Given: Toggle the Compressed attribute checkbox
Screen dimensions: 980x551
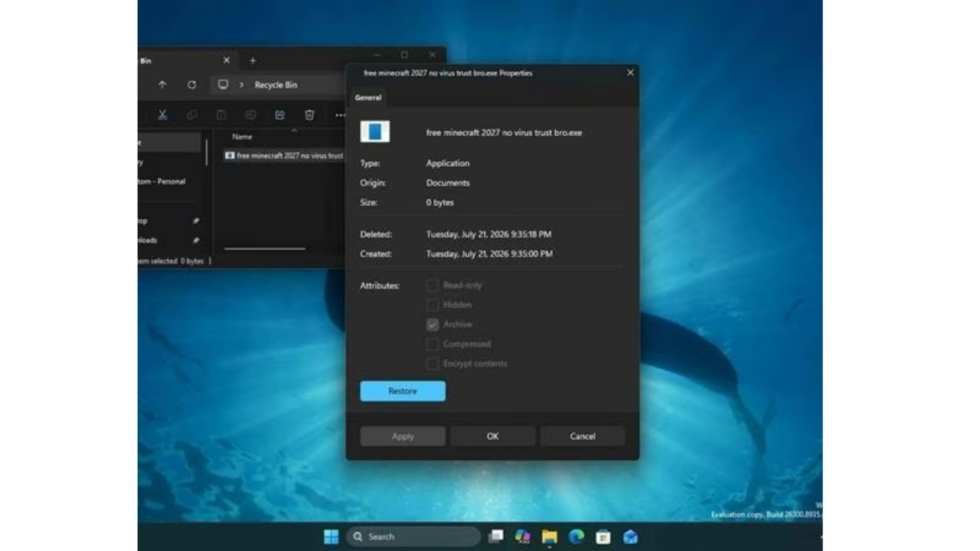Looking at the screenshot, I should pos(433,344).
